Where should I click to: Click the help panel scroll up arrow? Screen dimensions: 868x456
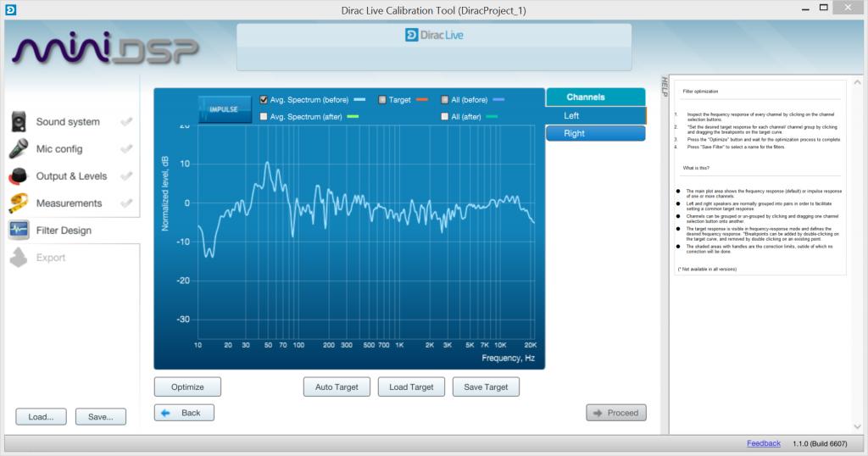pyautogui.click(x=858, y=82)
